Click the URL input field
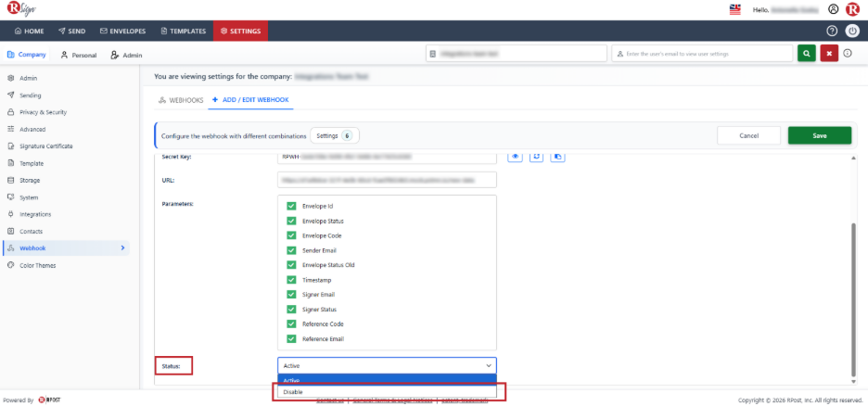The width and height of the screenshot is (868, 406). (x=387, y=180)
